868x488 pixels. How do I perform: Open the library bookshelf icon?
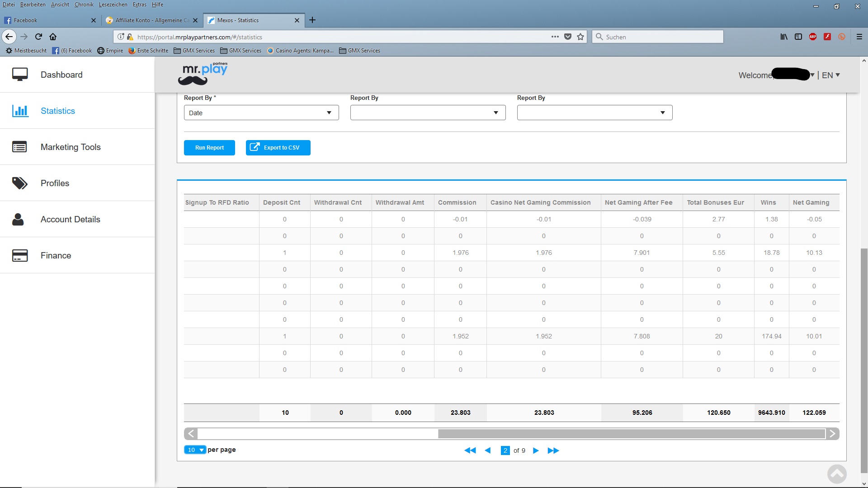point(784,37)
